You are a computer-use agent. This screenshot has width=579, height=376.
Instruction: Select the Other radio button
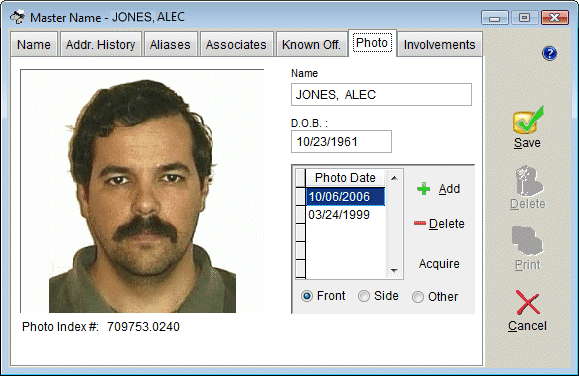[418, 297]
